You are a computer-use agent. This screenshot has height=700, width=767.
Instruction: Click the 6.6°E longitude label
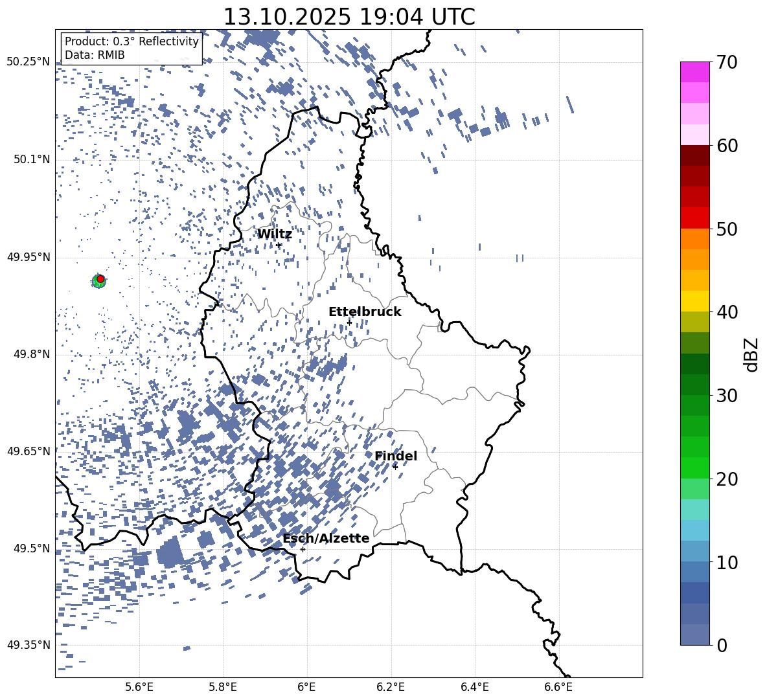[x=558, y=687]
